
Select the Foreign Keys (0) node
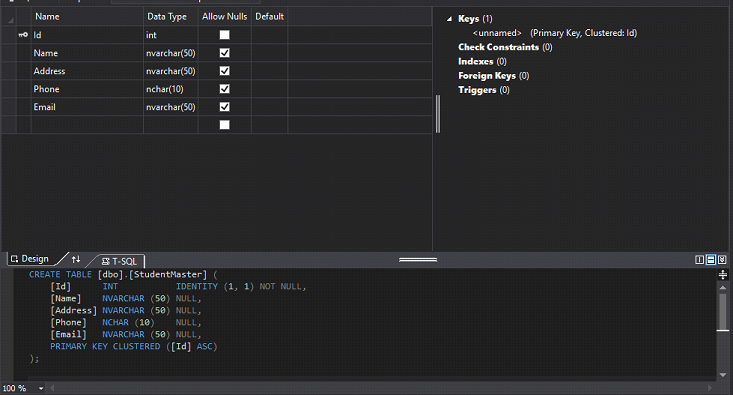click(493, 76)
